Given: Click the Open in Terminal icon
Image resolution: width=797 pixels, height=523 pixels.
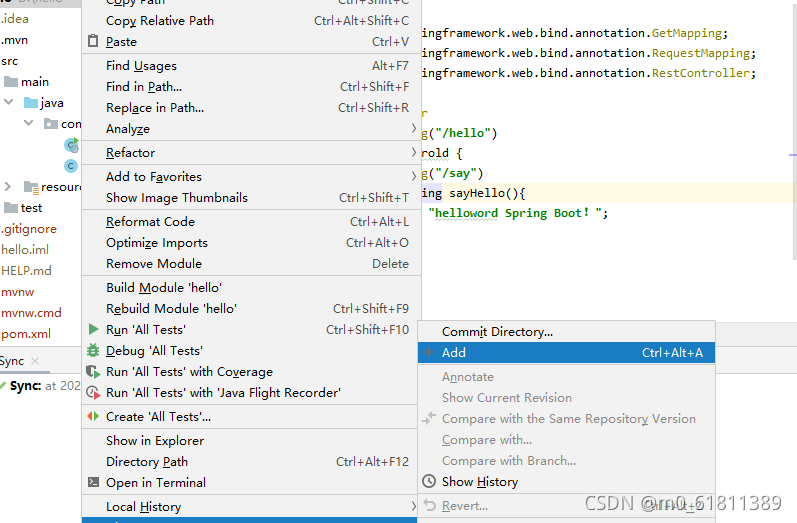Looking at the screenshot, I should [93, 482].
